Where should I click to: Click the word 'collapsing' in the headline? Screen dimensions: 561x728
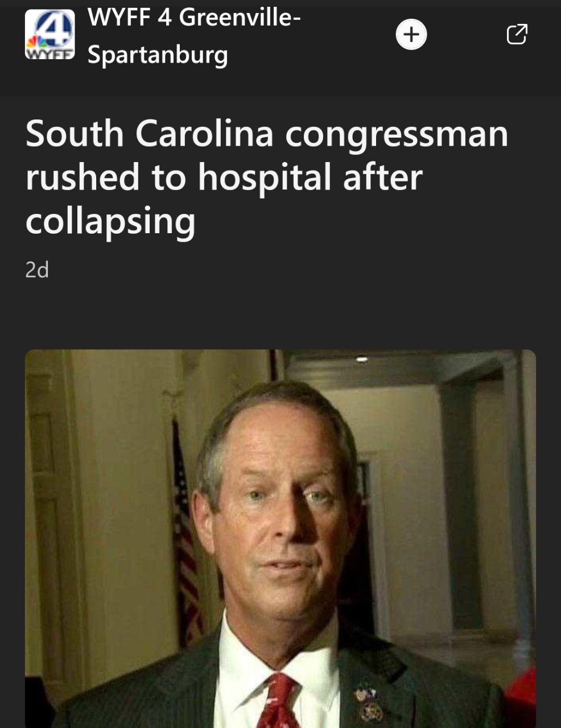110,221
